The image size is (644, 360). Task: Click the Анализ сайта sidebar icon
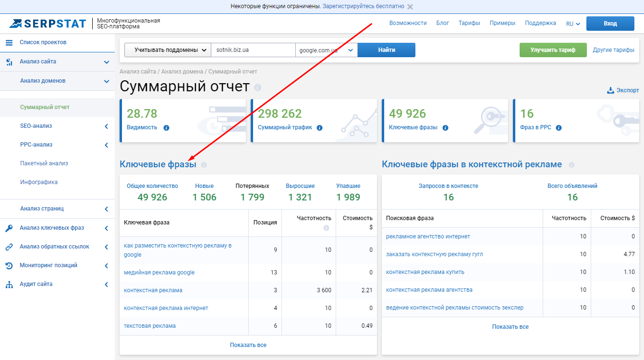click(9, 62)
